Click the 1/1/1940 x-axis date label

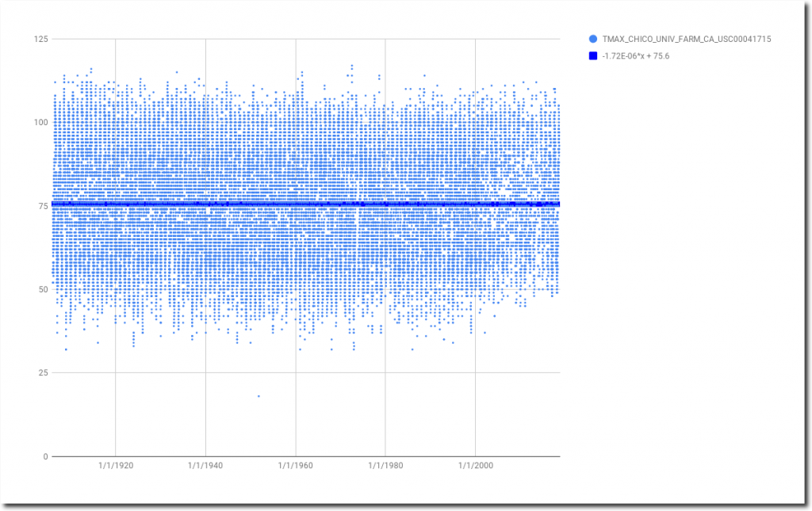point(205,467)
